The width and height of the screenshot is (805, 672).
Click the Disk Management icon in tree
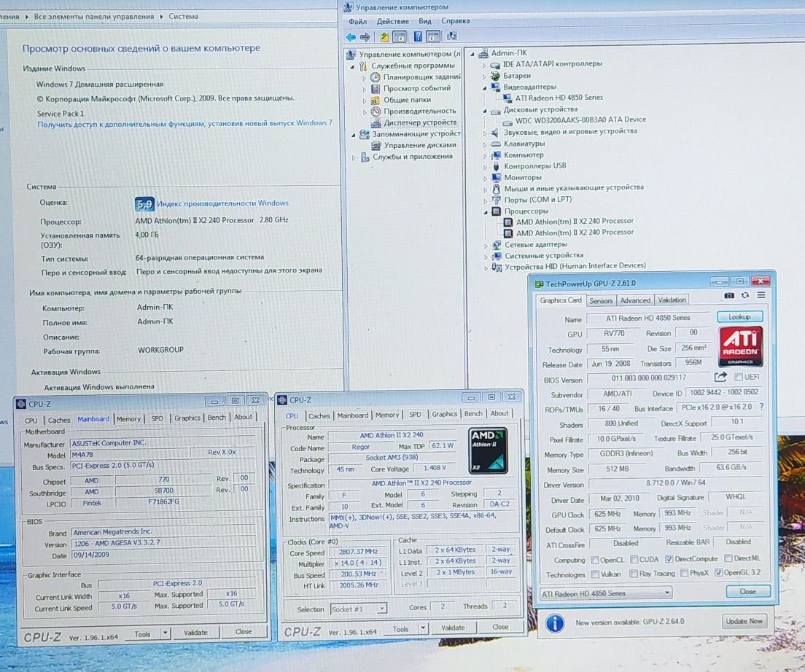pyautogui.click(x=376, y=145)
